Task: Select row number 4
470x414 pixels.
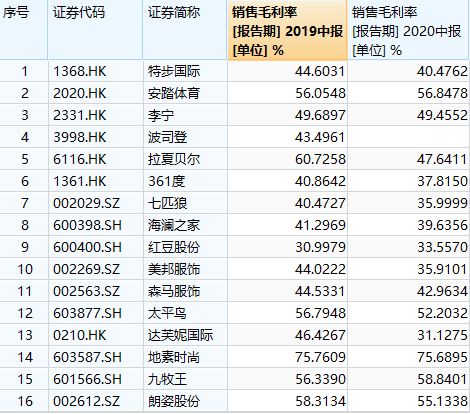Action: click(25, 137)
